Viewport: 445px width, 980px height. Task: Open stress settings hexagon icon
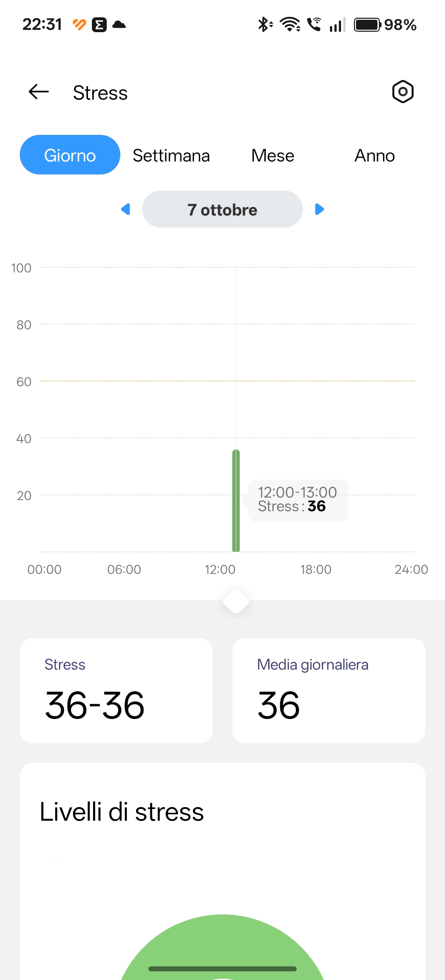coord(403,92)
